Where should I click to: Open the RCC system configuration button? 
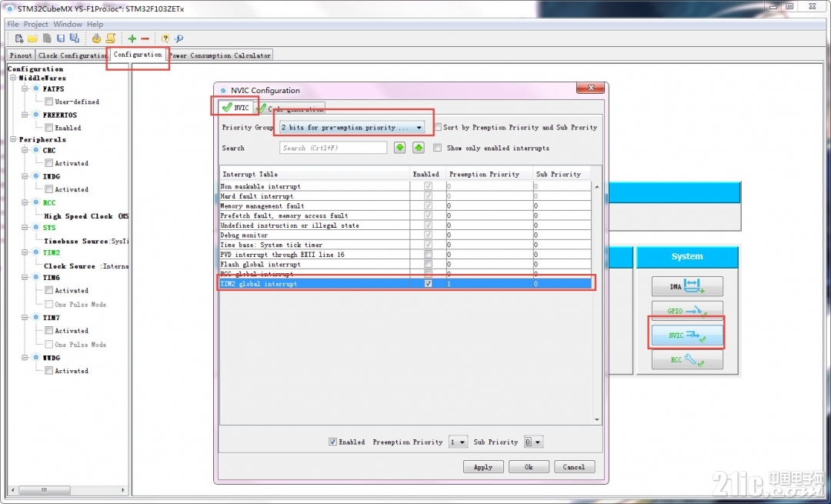(687, 359)
